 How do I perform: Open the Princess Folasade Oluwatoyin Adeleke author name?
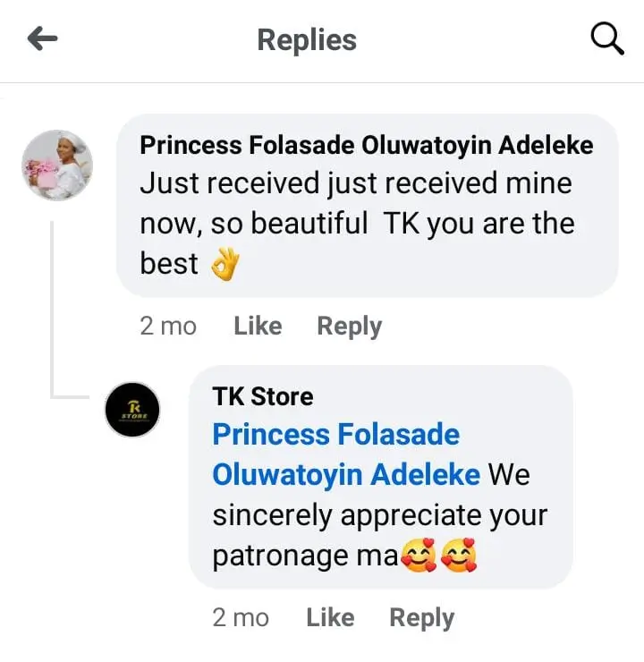(367, 145)
